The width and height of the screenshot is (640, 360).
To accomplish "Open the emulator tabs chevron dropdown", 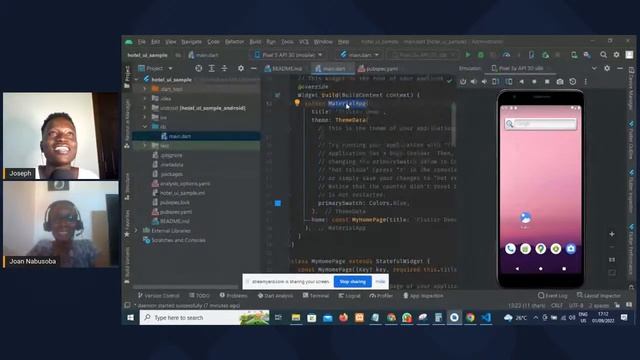I will [x=594, y=68].
